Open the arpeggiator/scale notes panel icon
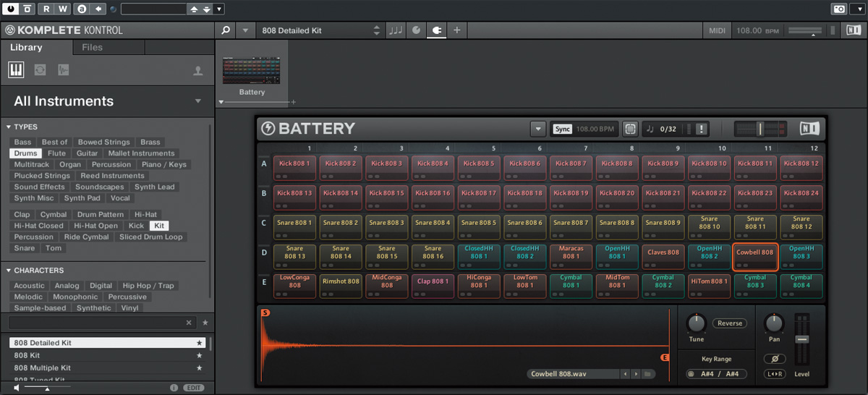 396,30
